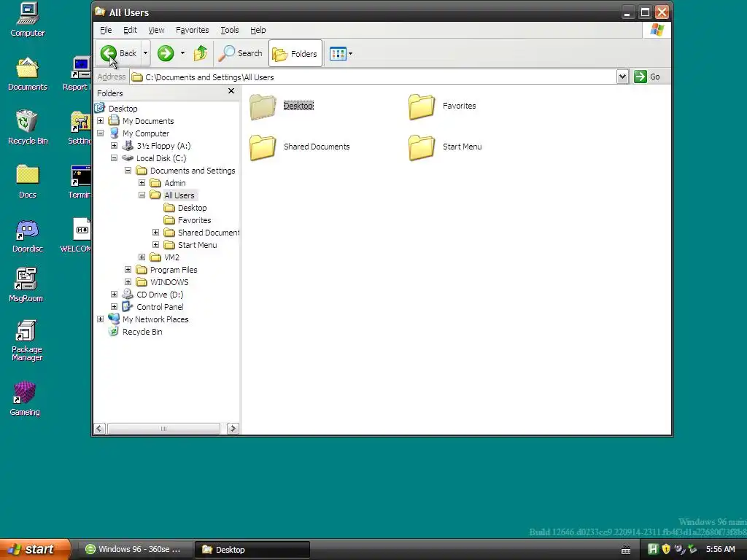Viewport: 747px width, 560px height.
Task: Open Back history dropdown arrow
Action: click(x=145, y=53)
